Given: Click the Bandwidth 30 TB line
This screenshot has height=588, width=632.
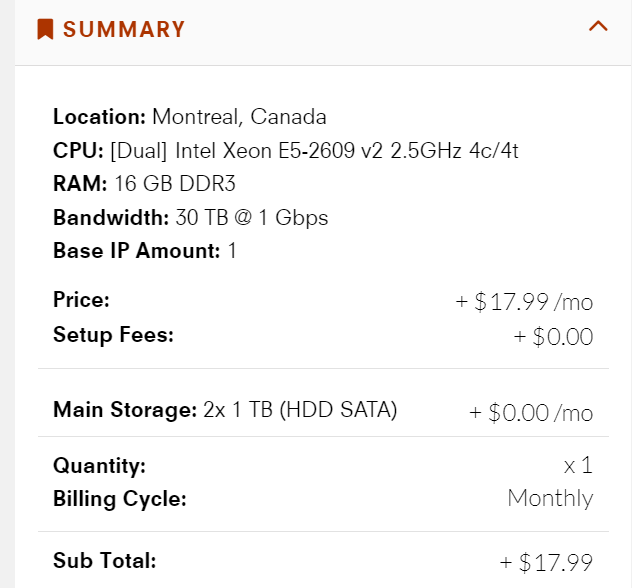Looking at the screenshot, I should click(190, 217).
